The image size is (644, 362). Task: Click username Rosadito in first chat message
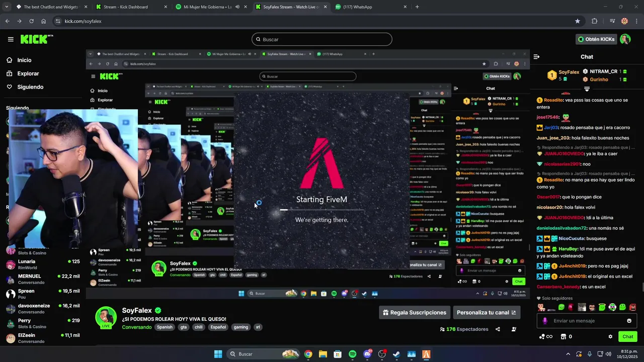tap(553, 100)
